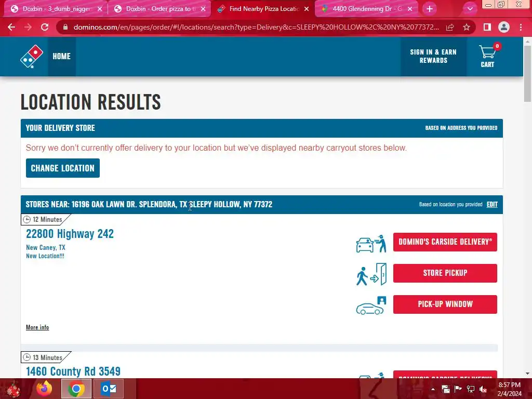Click the muted volume tray icon
This screenshot has width=532, height=399.
tap(483, 389)
